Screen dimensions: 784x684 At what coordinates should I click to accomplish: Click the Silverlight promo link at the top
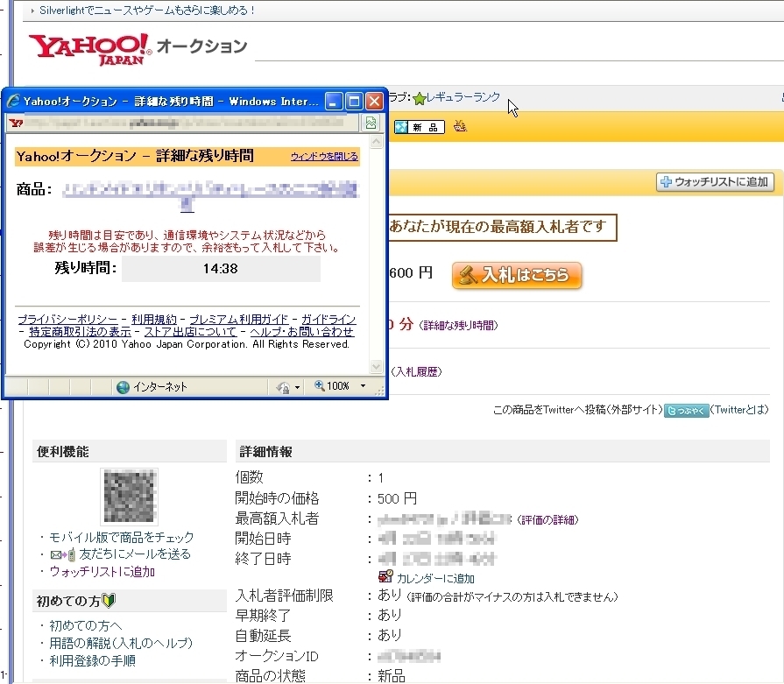pyautogui.click(x=147, y=11)
